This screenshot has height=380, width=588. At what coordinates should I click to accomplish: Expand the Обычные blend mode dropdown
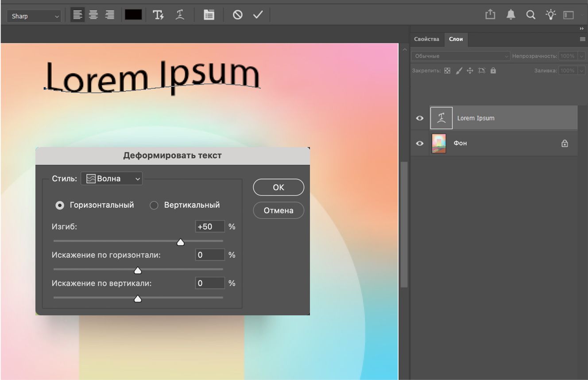tap(461, 56)
